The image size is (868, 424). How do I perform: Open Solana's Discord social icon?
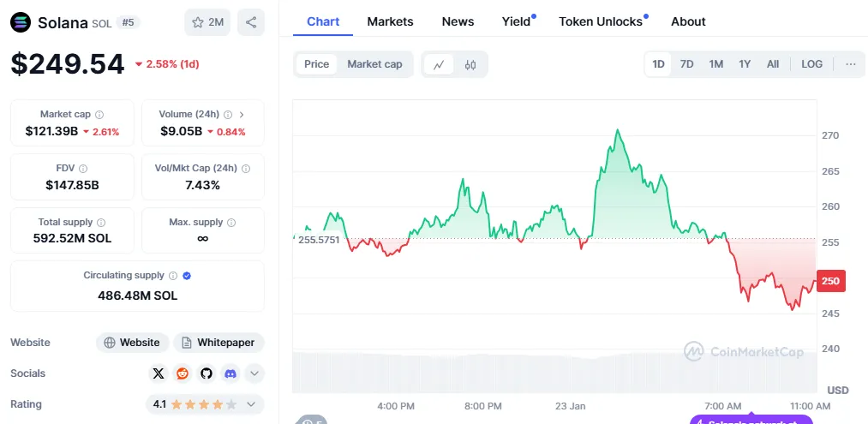tap(230, 373)
